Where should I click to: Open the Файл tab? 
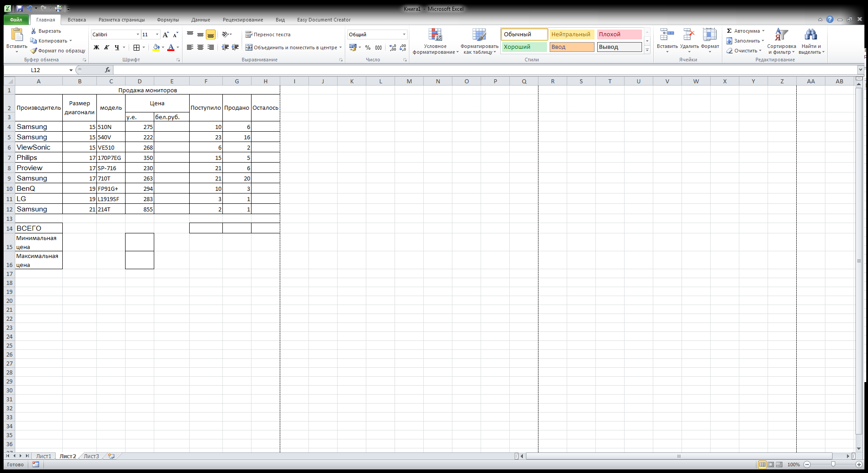[x=16, y=20]
